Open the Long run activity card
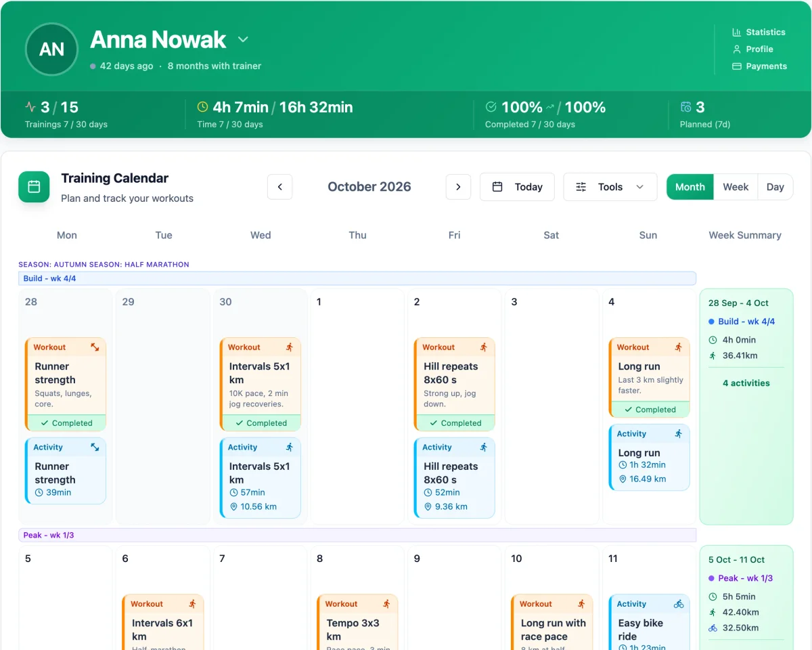812x650 pixels. tap(650, 457)
